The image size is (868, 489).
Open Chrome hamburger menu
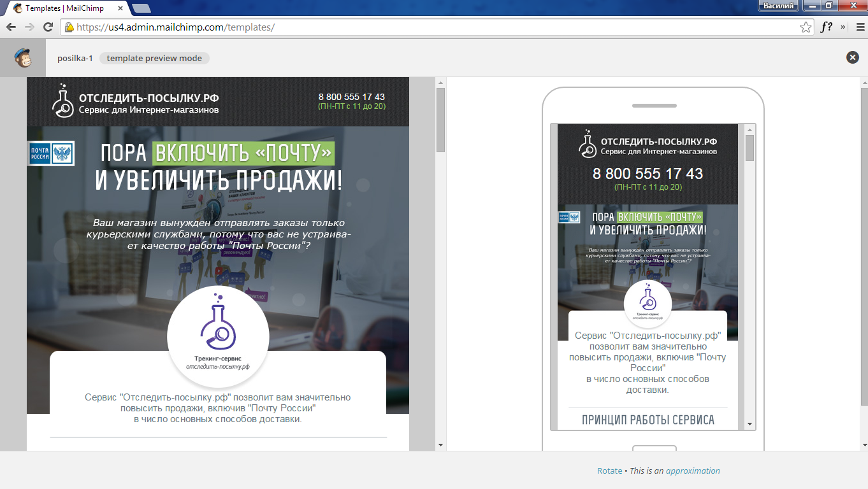coord(860,27)
